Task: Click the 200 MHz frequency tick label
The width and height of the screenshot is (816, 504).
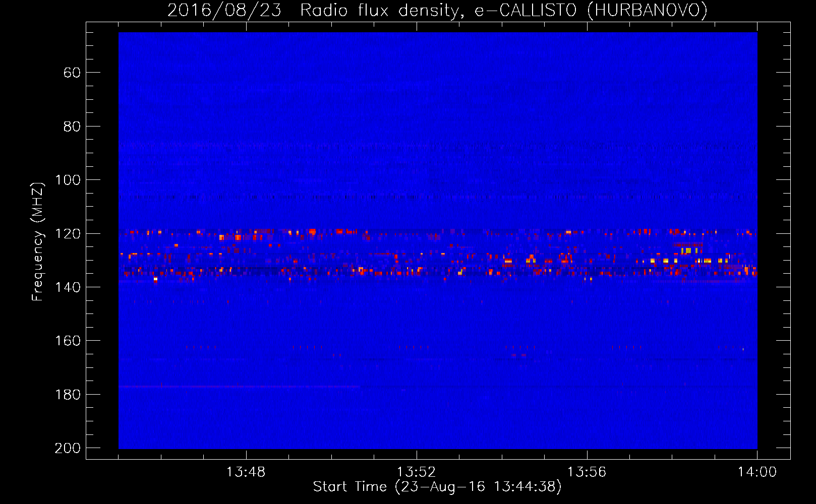Action: [x=68, y=448]
